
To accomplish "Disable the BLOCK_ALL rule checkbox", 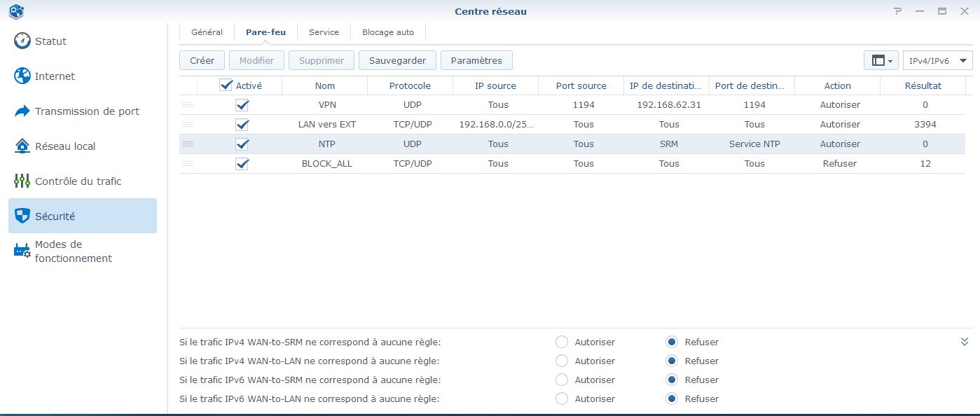I will 242,164.
